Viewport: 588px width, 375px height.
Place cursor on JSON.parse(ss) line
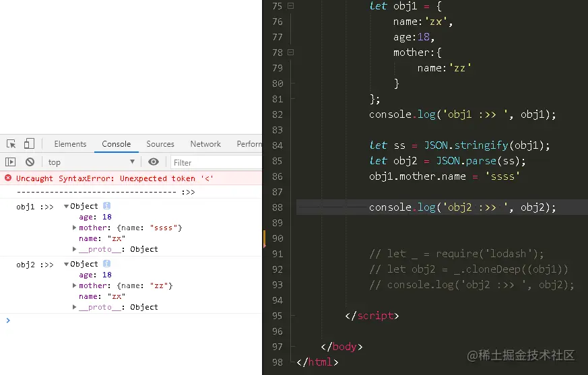point(447,161)
